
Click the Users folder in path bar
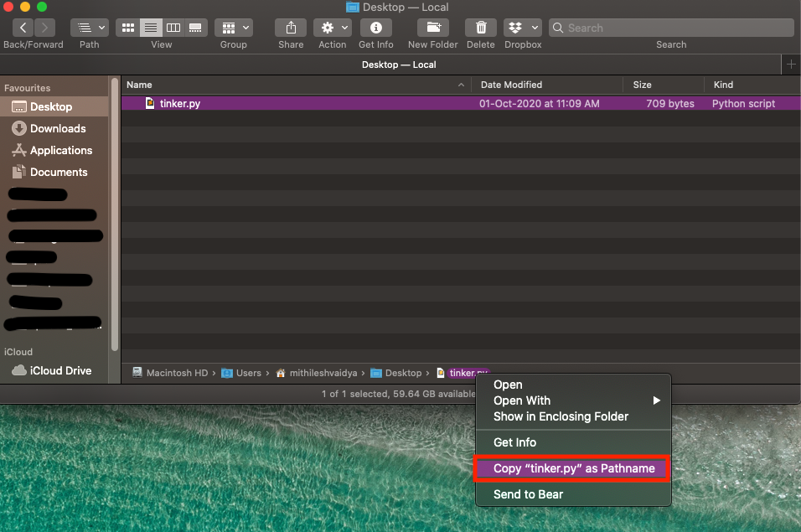pos(247,373)
